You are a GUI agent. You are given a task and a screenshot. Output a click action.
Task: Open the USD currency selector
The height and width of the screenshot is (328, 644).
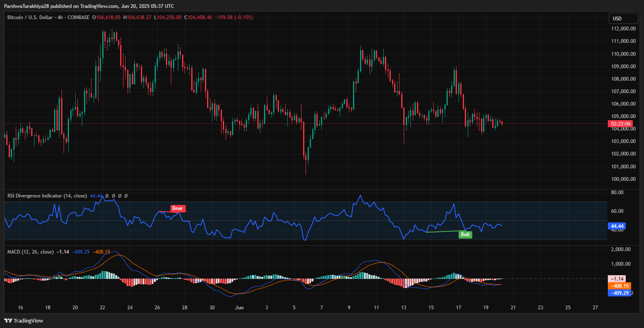click(623, 18)
